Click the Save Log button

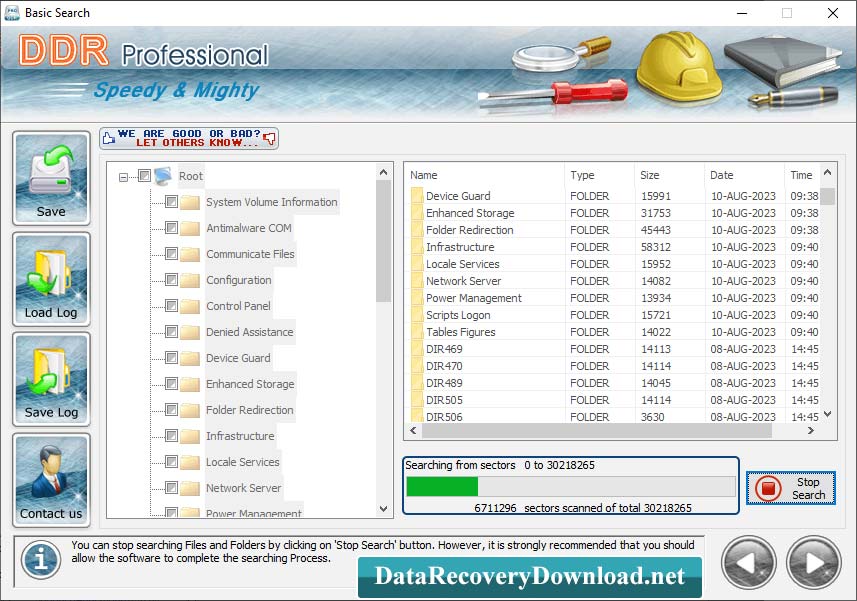[x=51, y=379]
